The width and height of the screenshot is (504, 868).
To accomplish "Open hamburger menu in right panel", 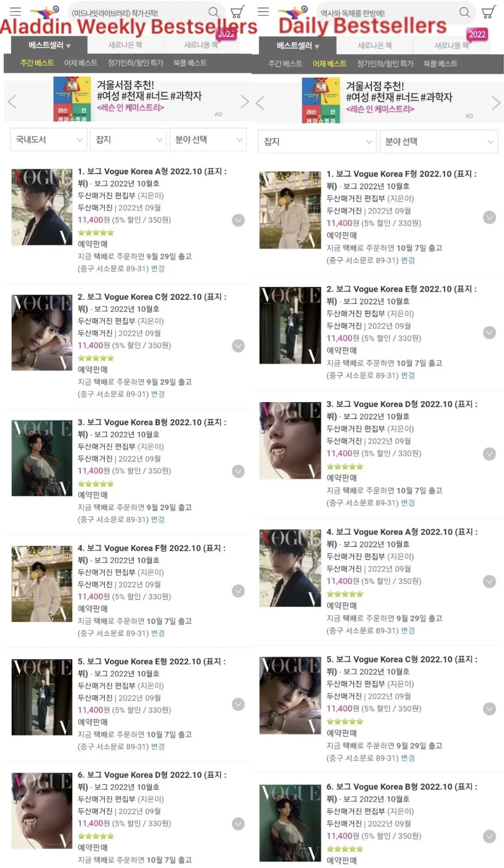I will coord(263,11).
